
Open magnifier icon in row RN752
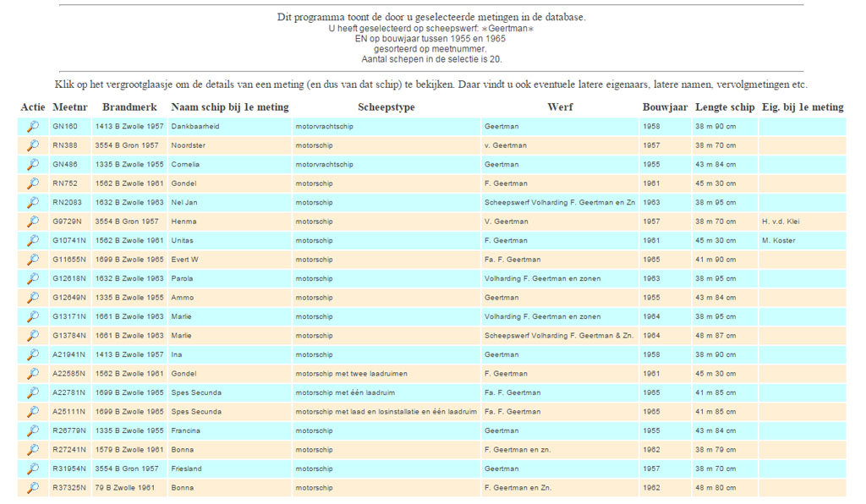pos(32,184)
